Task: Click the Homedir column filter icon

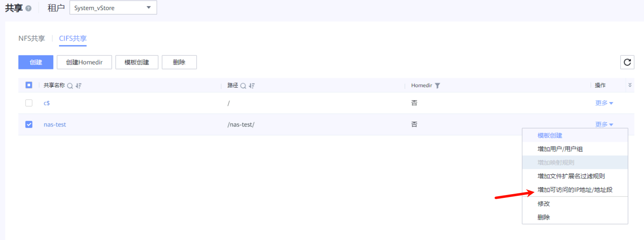Action: point(438,86)
